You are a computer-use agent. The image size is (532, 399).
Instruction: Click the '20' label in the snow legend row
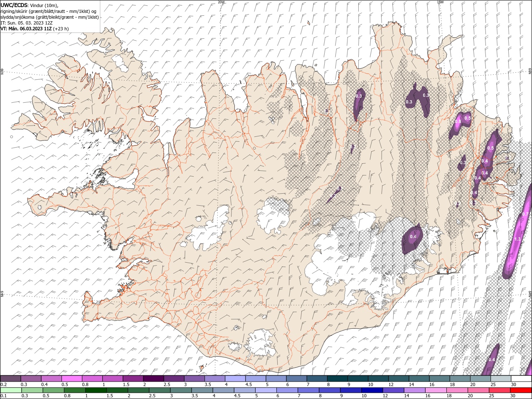click(473, 384)
